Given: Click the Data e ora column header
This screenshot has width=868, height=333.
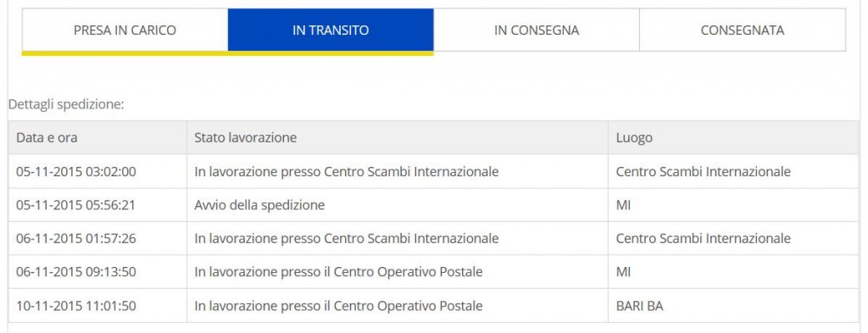Looking at the screenshot, I should coord(97,138).
